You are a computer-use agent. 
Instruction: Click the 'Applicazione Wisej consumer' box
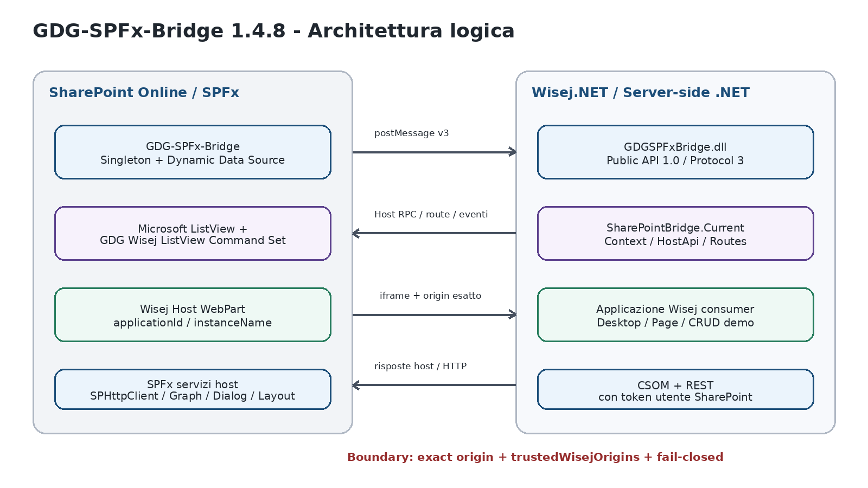675,315
